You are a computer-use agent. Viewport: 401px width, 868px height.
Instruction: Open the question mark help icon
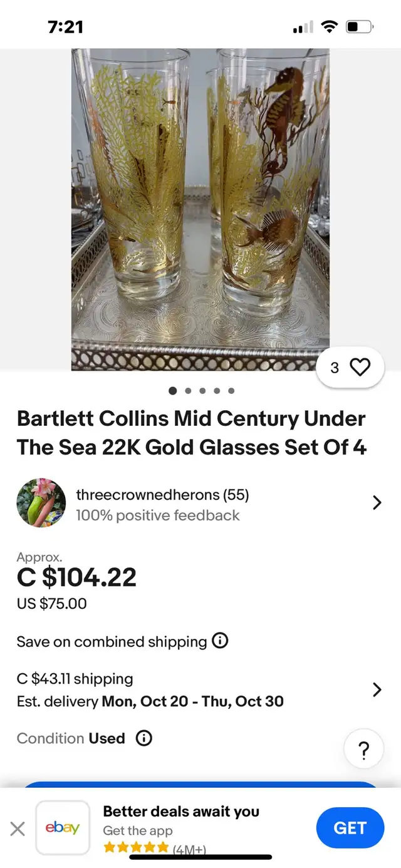pos(364,748)
